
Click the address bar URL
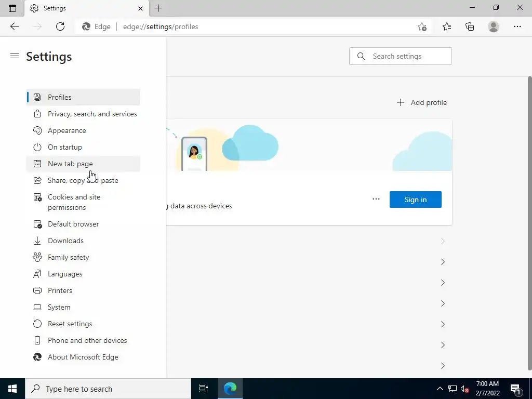[x=161, y=27]
